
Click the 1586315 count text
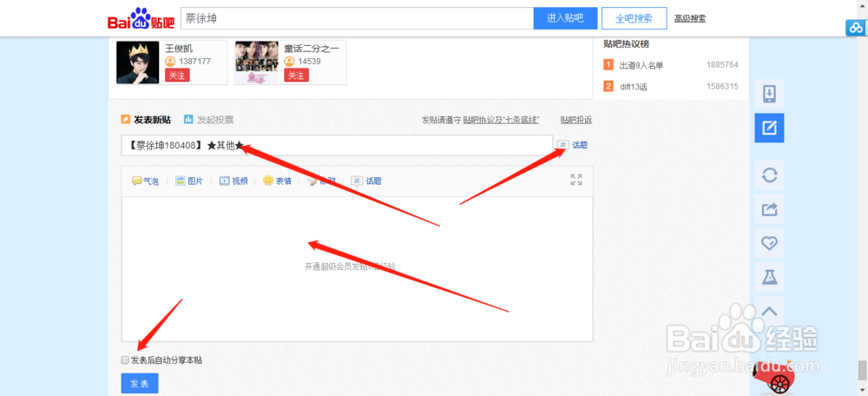click(x=722, y=86)
